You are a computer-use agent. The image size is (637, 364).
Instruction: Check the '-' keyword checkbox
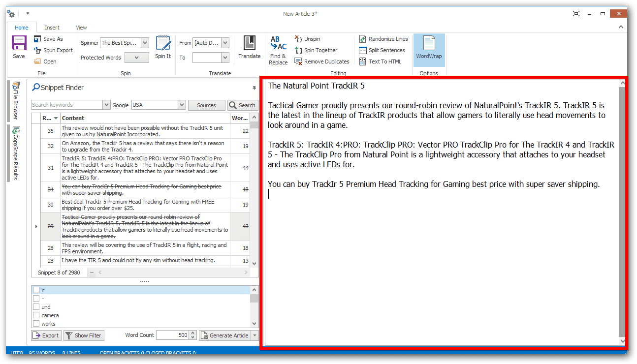(36, 299)
